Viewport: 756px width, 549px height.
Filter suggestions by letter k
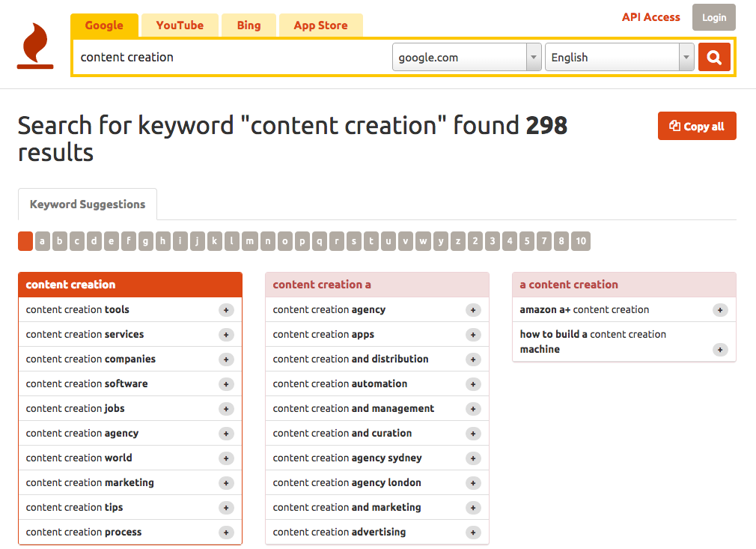[x=215, y=241]
